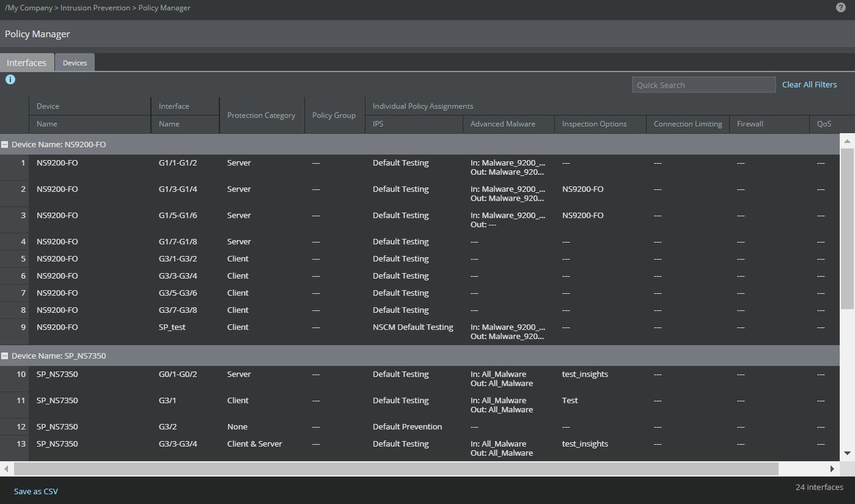Click the vertical scrollbar down arrow
Viewport: 855px width, 504px height.
[847, 453]
